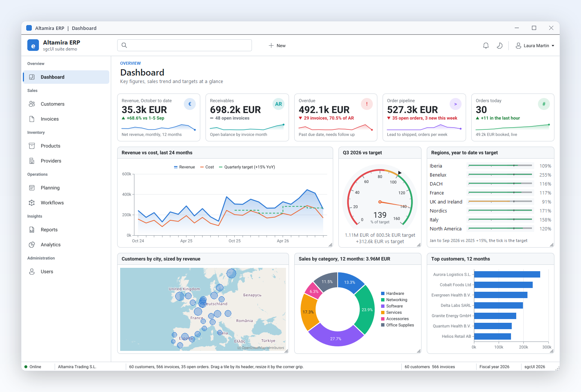Image resolution: width=581 pixels, height=392 pixels.
Task: Click the Altamira ERP 'e' logo
Action: (x=33, y=45)
